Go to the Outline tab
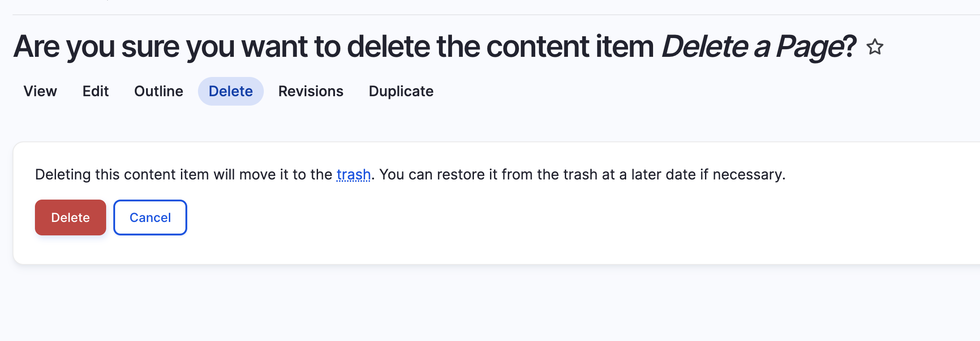Image resolution: width=980 pixels, height=341 pixels. (159, 91)
